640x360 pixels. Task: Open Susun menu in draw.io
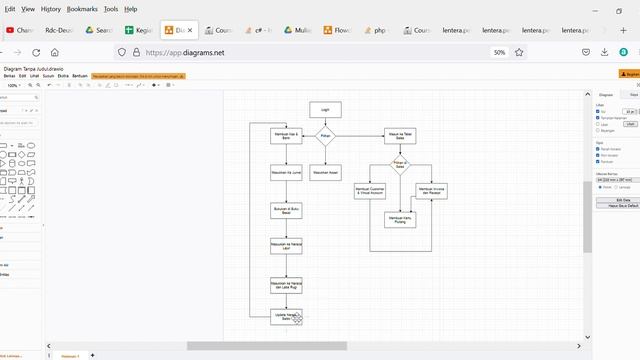tap(48, 76)
